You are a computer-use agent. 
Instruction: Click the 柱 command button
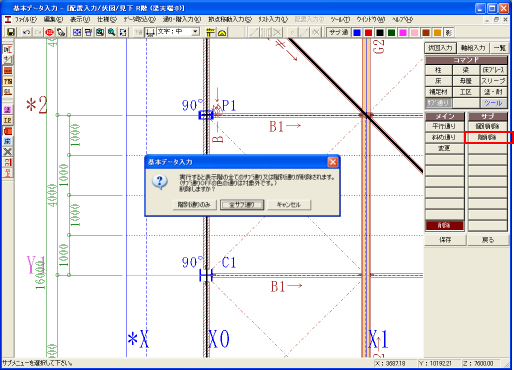(x=438, y=70)
